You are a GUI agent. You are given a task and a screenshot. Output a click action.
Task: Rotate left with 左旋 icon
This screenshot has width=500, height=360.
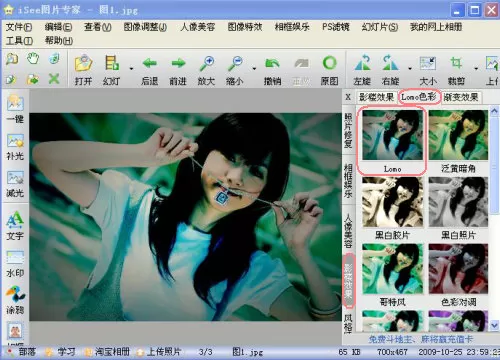point(362,70)
